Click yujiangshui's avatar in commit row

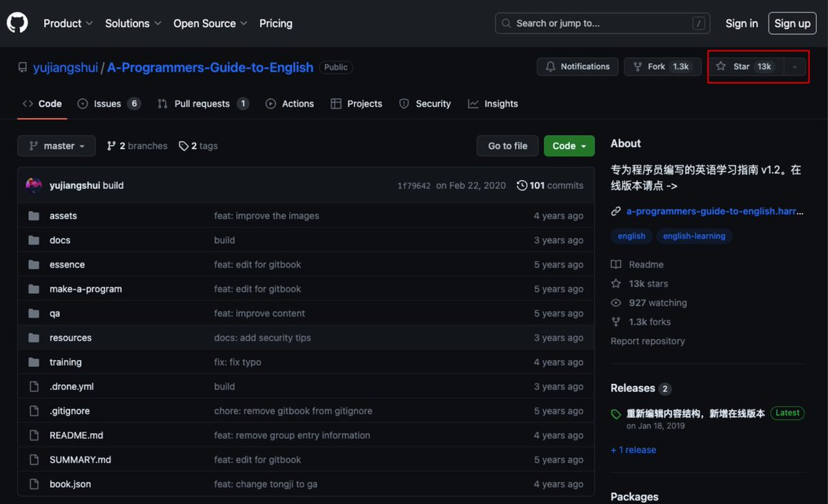click(x=34, y=185)
